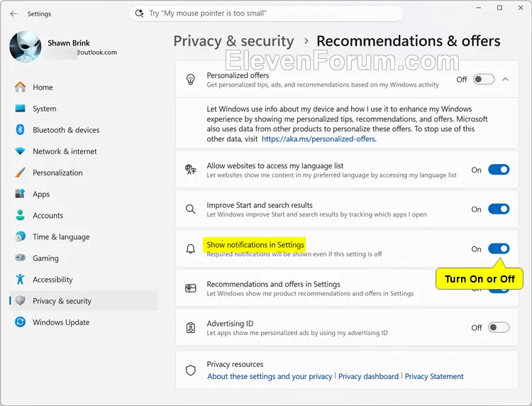The height and width of the screenshot is (406, 532).
Task: Click the Time & language clock icon
Action: pyautogui.click(x=21, y=236)
